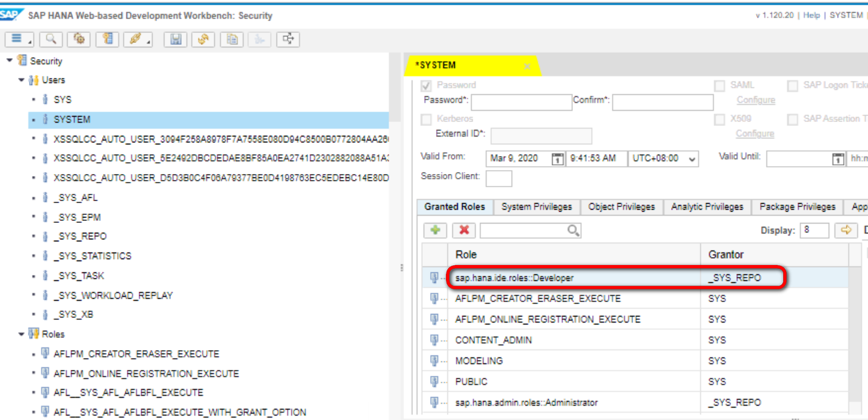The height and width of the screenshot is (420, 868).
Task: Click the copy documents toolbar icon
Action: tap(231, 39)
